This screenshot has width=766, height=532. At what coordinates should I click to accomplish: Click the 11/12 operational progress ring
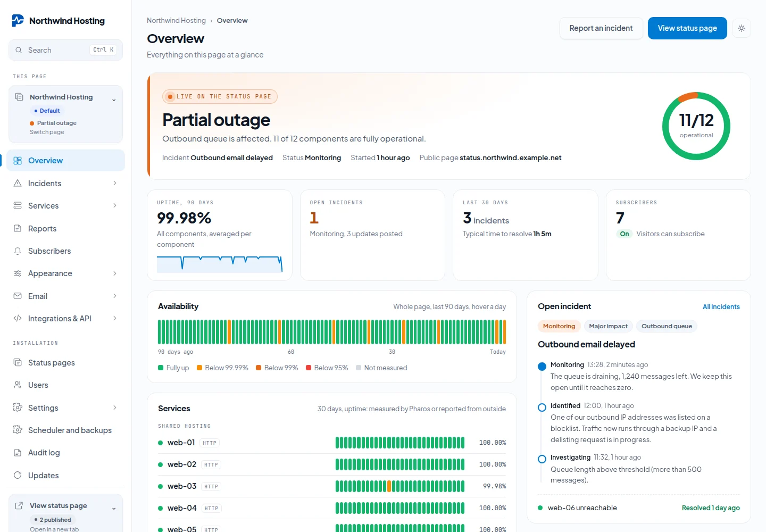coord(696,126)
